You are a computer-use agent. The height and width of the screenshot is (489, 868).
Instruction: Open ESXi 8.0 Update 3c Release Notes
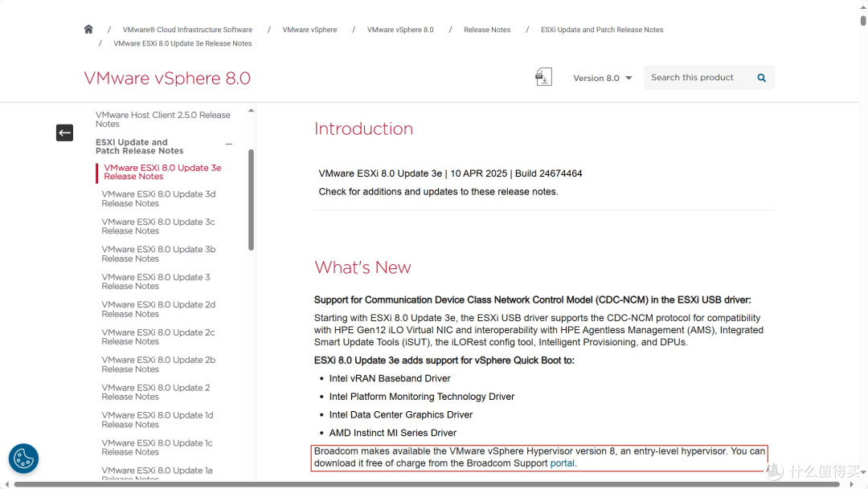(x=158, y=226)
